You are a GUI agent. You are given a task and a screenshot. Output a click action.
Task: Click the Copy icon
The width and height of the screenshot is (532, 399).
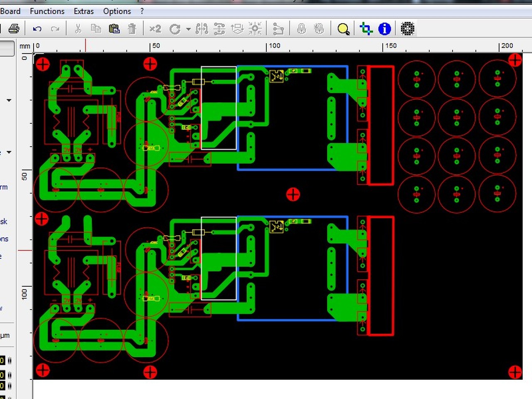coord(96,29)
